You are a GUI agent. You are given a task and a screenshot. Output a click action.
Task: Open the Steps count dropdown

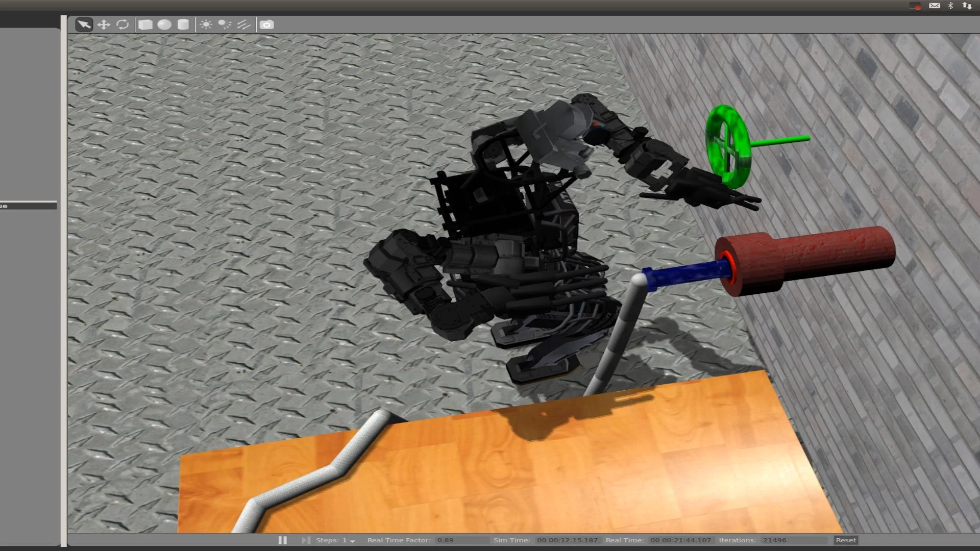[x=352, y=540]
